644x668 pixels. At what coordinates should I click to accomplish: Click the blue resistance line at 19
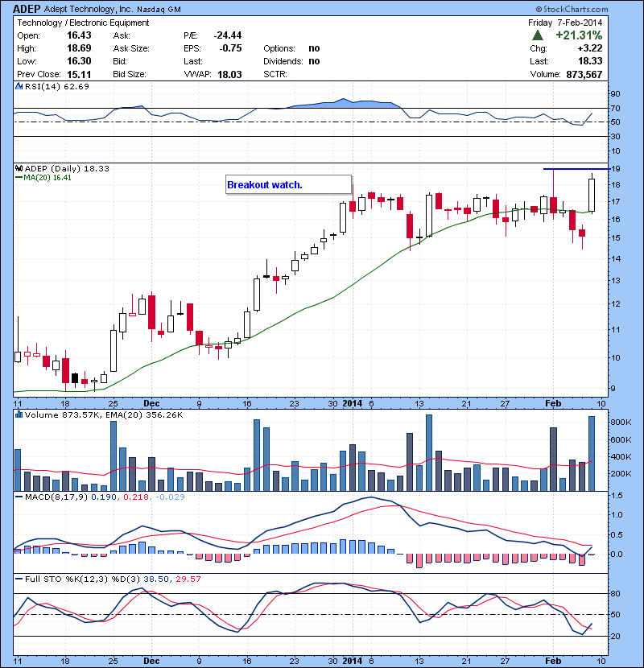[x=576, y=169]
